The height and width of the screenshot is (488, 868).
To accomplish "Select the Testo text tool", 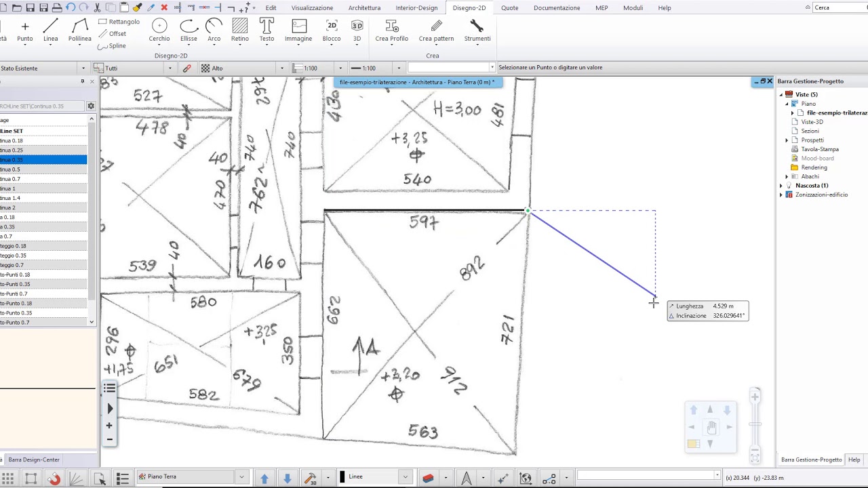I will [267, 31].
